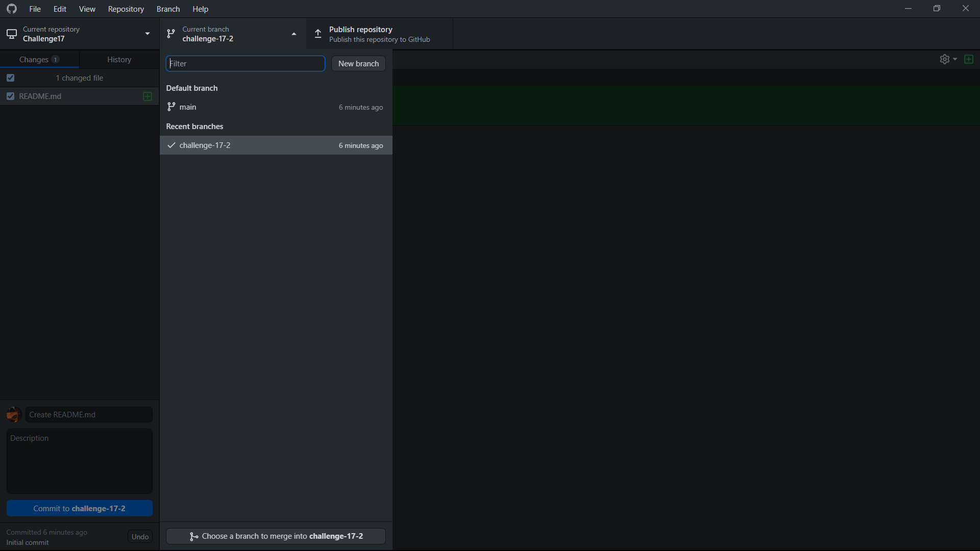Click the New branch button
The width and height of the screenshot is (980, 551).
358,64
